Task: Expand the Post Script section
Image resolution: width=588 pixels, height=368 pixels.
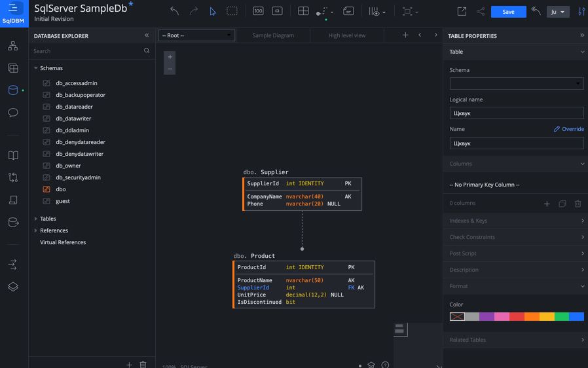Action: [x=515, y=253]
